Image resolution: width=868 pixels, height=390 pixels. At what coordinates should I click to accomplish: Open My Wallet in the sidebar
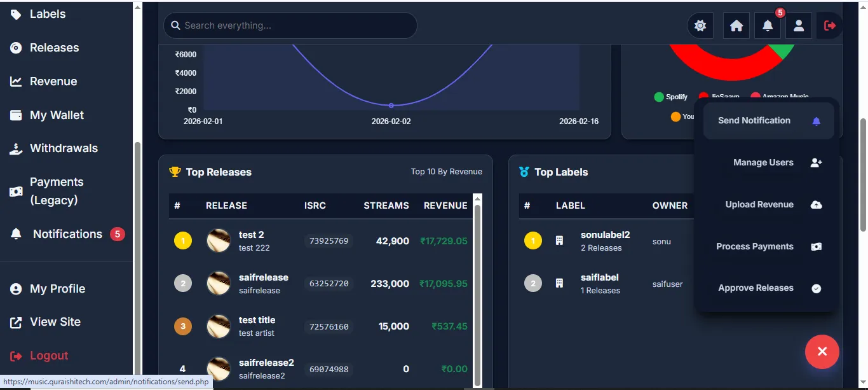pyautogui.click(x=57, y=115)
